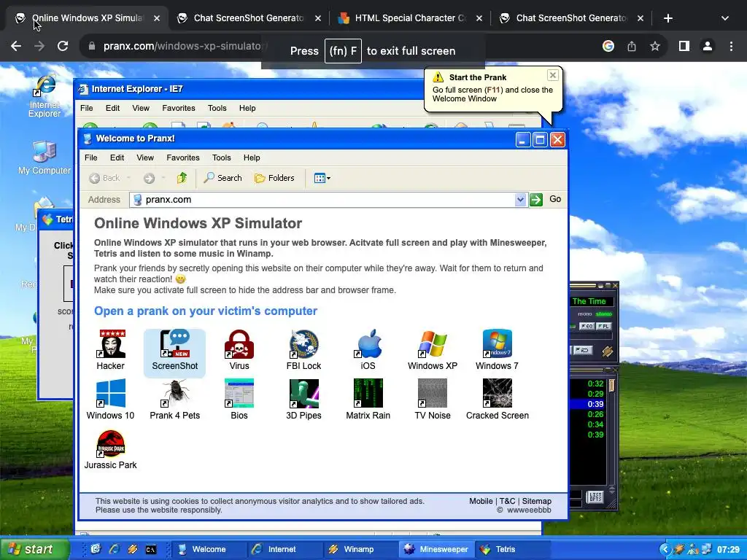Click the Up folder icon in toolbar
The width and height of the screenshot is (747, 560).
click(182, 178)
